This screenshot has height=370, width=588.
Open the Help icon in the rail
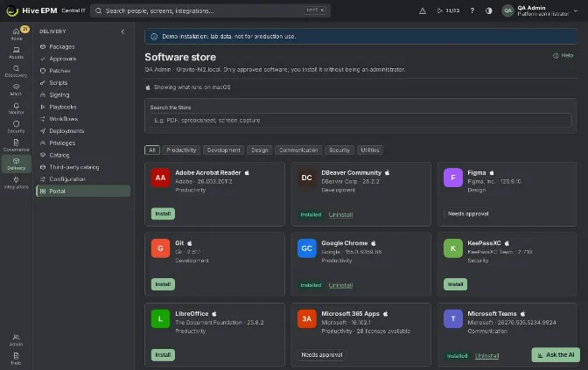pos(16,359)
